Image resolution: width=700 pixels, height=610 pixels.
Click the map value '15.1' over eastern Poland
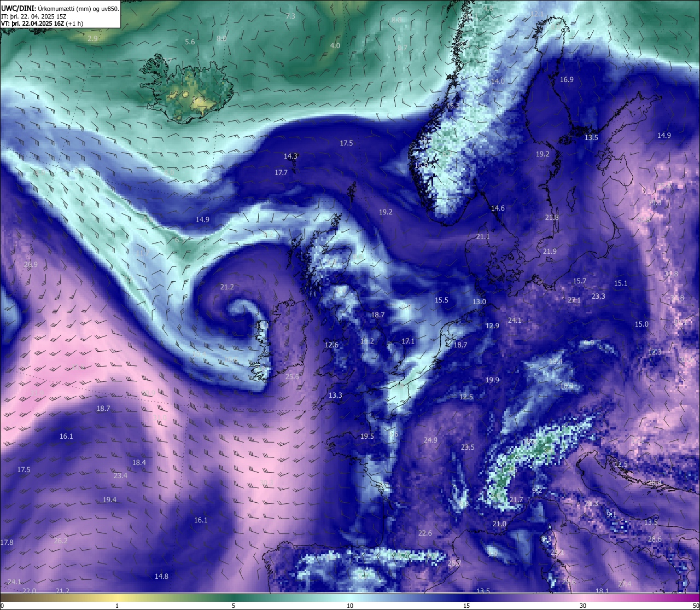click(x=621, y=283)
